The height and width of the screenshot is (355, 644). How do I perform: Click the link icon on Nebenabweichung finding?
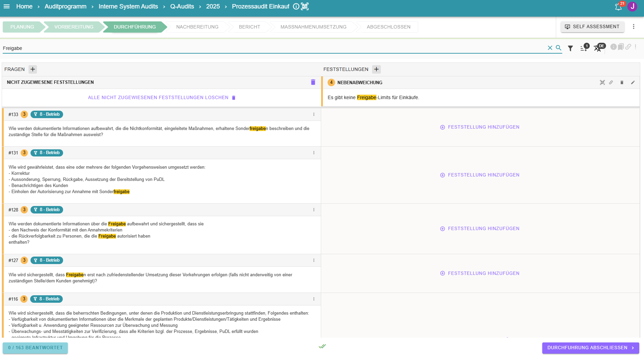(611, 82)
